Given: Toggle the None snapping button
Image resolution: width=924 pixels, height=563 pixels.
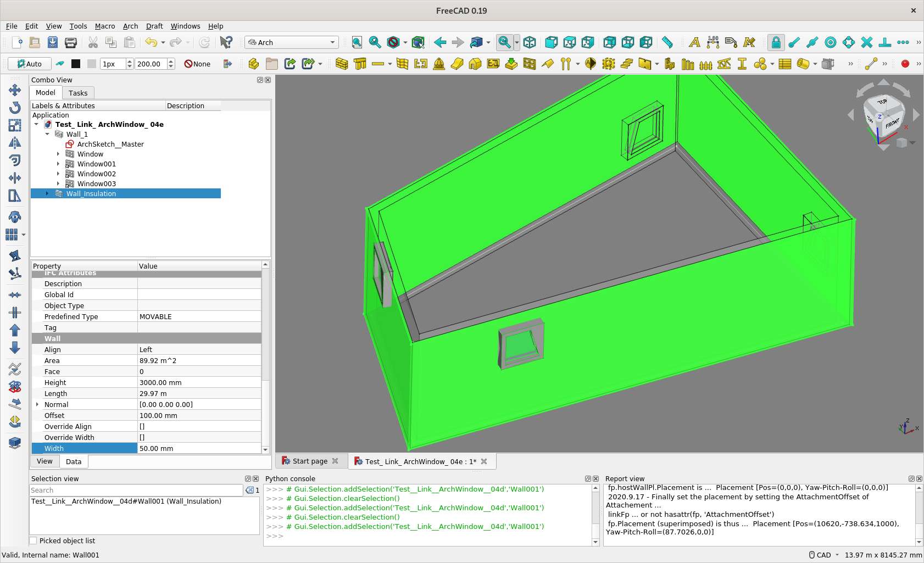Looking at the screenshot, I should (196, 64).
